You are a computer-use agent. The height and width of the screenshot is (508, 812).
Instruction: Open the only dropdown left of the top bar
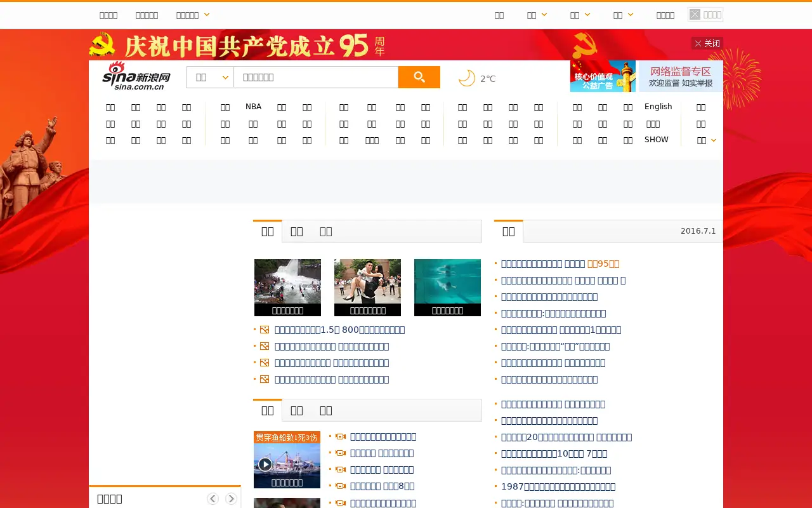193,15
